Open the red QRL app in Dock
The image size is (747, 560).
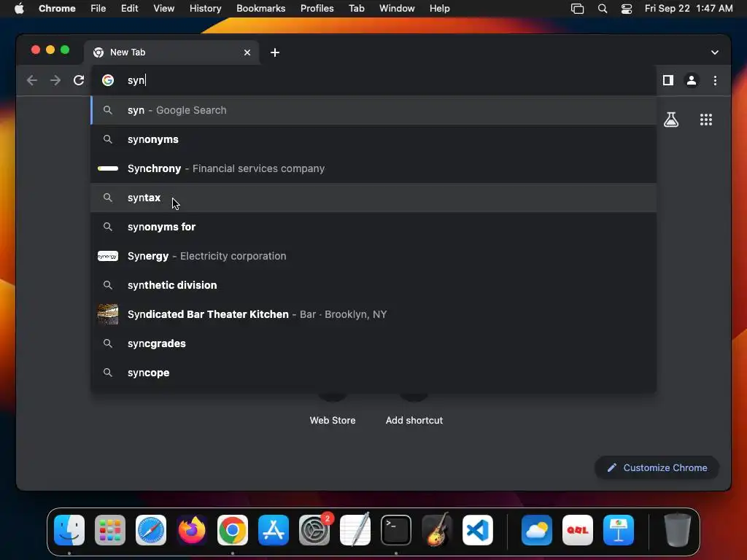pyautogui.click(x=578, y=530)
